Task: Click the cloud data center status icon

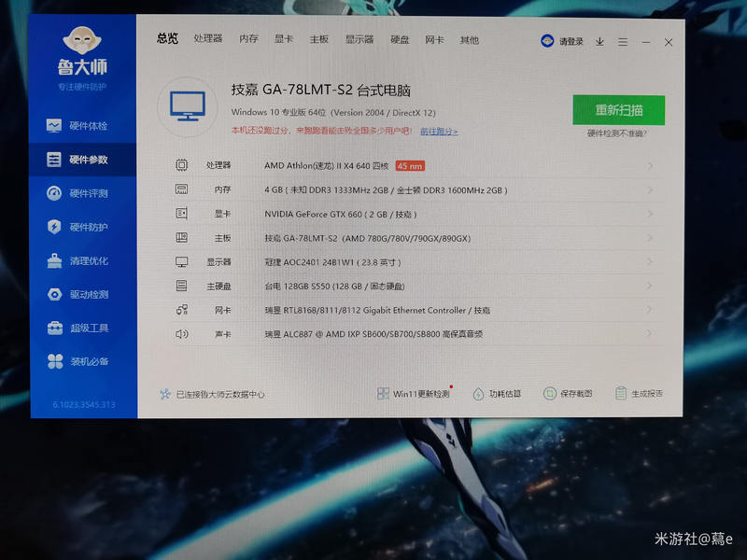Action: click(165, 394)
